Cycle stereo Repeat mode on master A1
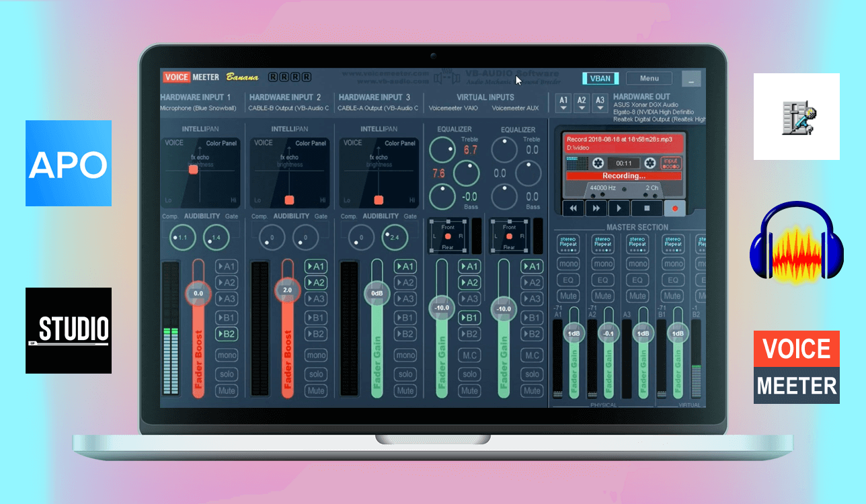866x504 pixels. coord(569,244)
